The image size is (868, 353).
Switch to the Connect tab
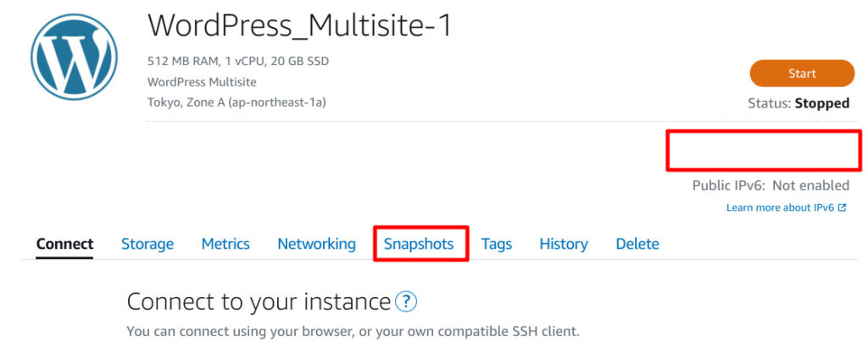tap(64, 244)
